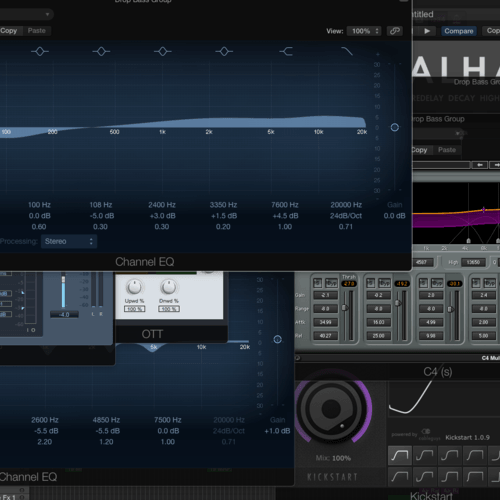Click the link chain icon beside View

pyautogui.click(x=395, y=31)
